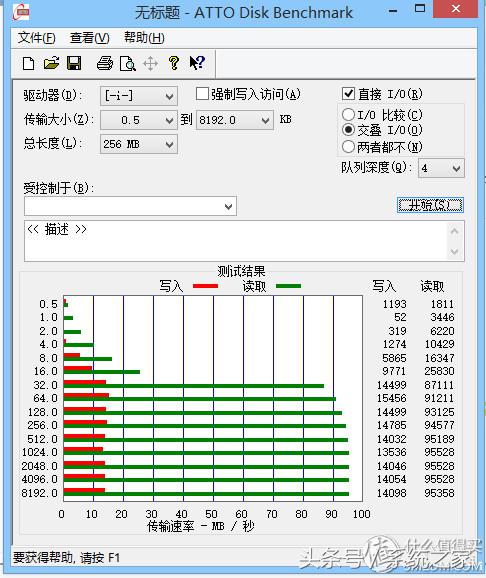The width and height of the screenshot is (486, 578).
Task: Open the 帮助(H) menu
Action: (144, 38)
